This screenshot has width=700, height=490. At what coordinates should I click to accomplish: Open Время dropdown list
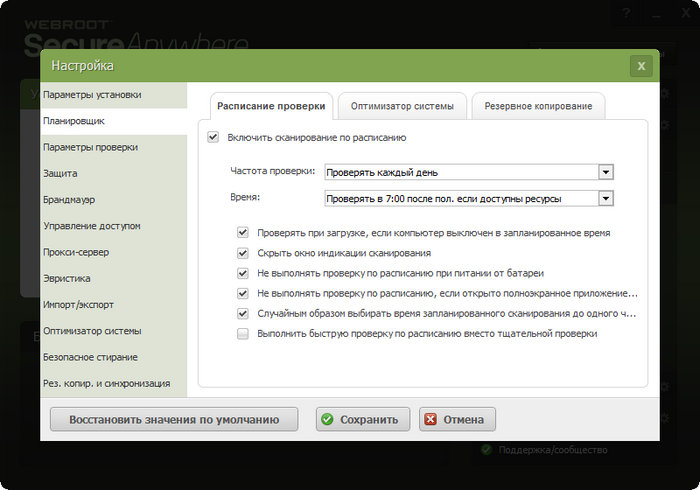pos(469,199)
